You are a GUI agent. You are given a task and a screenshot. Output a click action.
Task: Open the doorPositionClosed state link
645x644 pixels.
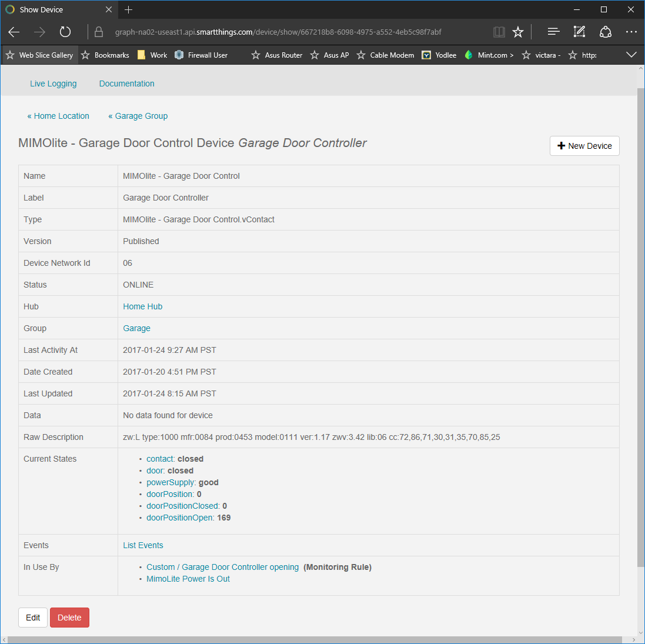(182, 506)
